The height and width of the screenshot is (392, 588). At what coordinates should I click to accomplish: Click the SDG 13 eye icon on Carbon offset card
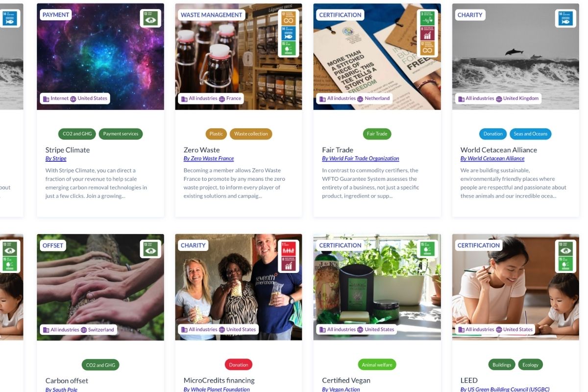[x=150, y=249]
